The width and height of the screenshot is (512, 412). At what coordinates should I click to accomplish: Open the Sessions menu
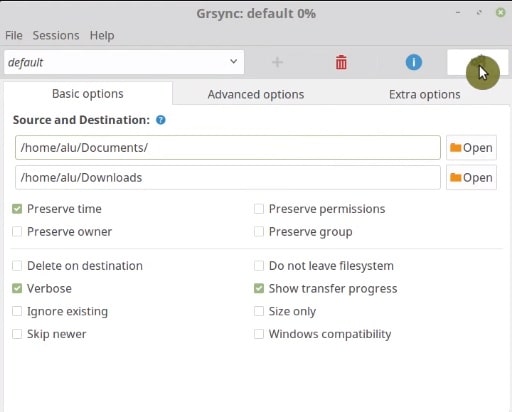pos(56,35)
